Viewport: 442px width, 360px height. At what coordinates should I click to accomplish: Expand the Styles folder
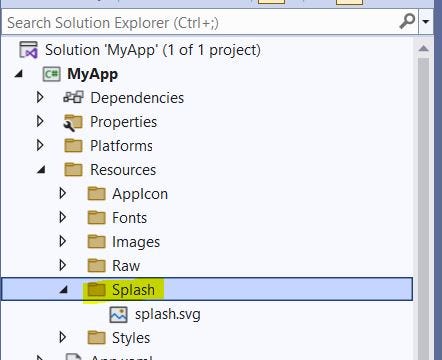62,337
